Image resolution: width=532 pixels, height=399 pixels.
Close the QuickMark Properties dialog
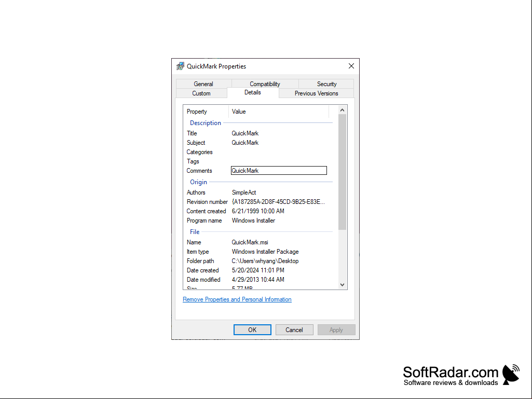351,66
